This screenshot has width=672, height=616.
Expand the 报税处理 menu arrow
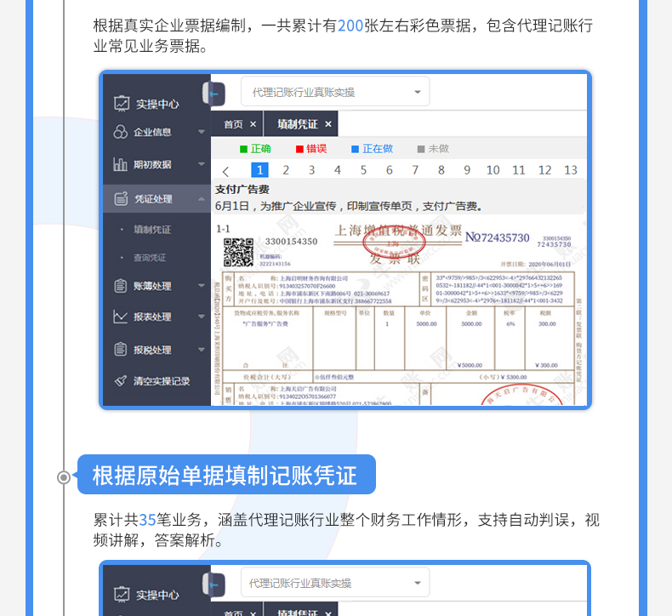point(201,350)
